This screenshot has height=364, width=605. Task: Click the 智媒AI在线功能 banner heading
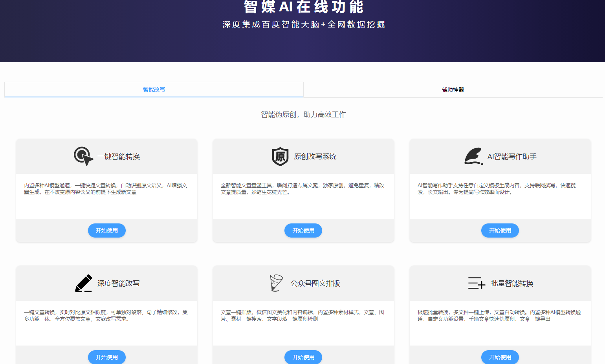[303, 7]
